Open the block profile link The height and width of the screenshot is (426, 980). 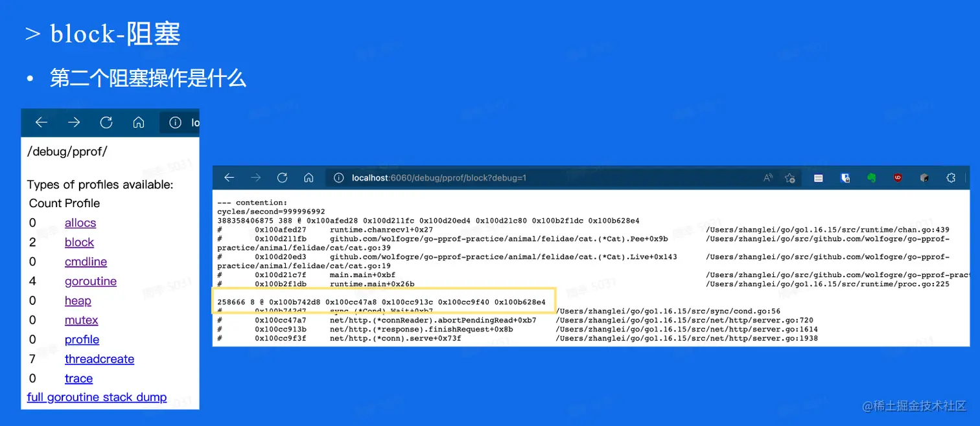(79, 242)
